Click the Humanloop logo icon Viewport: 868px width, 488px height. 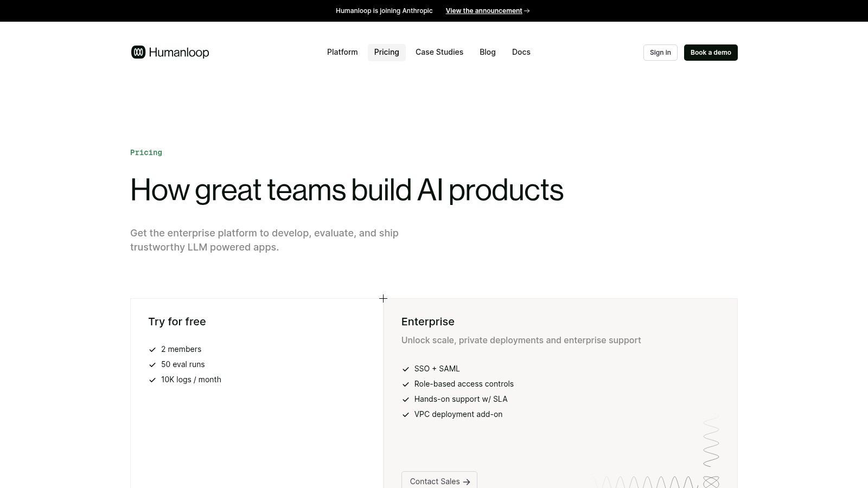click(x=139, y=52)
